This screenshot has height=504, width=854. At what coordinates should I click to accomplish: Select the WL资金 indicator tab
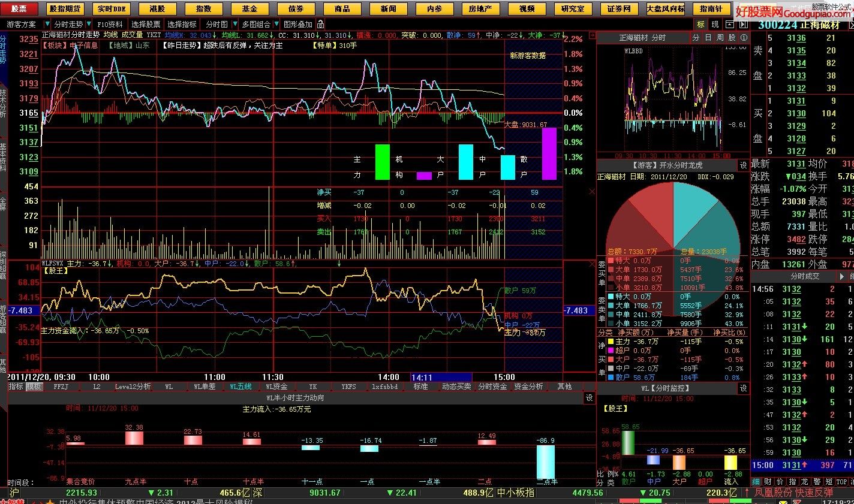click(x=276, y=387)
